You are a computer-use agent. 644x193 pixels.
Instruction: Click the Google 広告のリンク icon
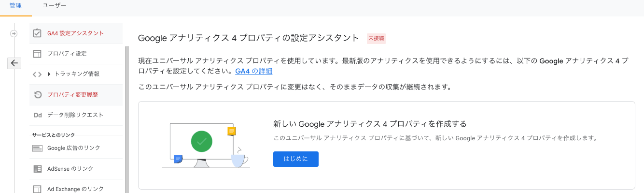tap(37, 148)
